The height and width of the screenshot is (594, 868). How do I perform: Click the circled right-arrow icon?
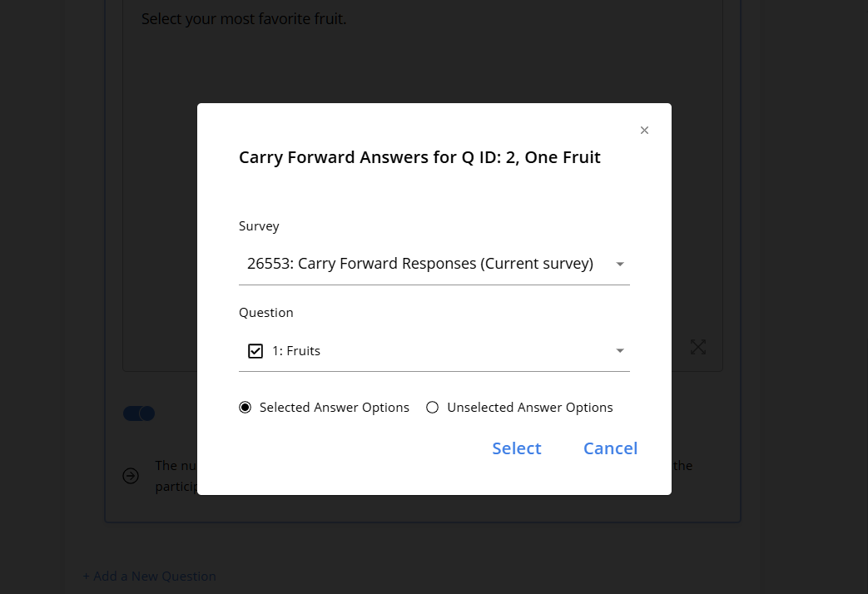131,476
